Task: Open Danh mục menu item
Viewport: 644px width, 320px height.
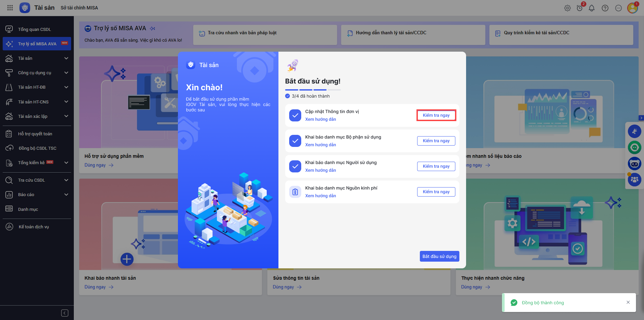Action: pos(37,209)
